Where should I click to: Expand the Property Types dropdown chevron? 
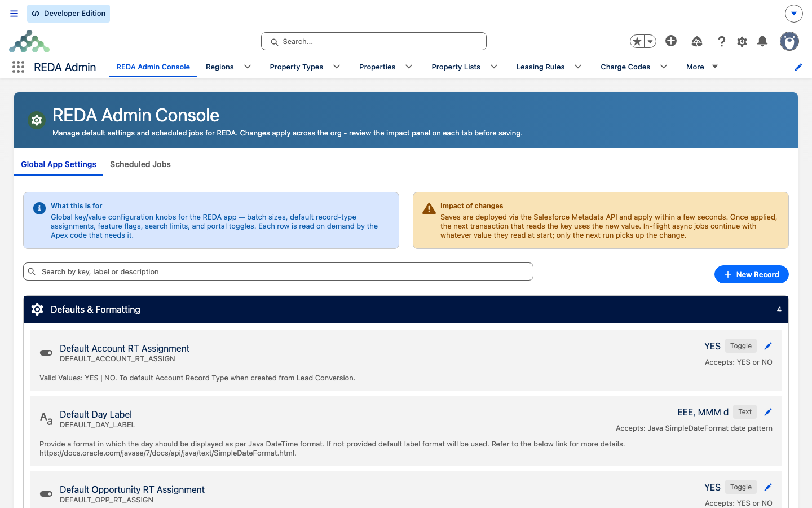click(x=337, y=67)
